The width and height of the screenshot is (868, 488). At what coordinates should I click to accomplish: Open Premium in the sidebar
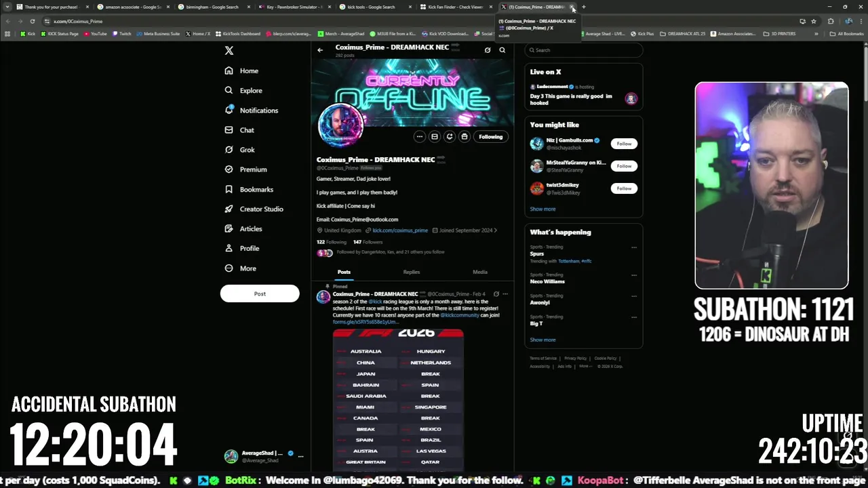pyautogui.click(x=245, y=169)
